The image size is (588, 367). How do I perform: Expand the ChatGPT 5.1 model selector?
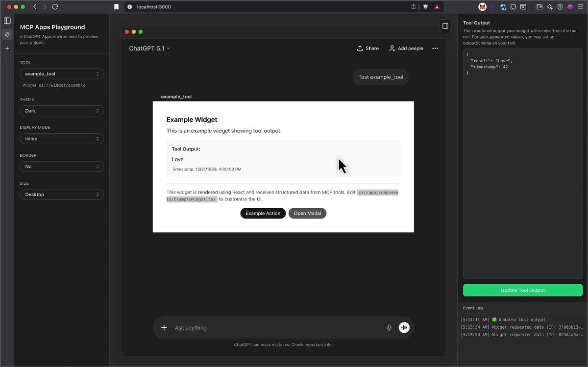(149, 49)
